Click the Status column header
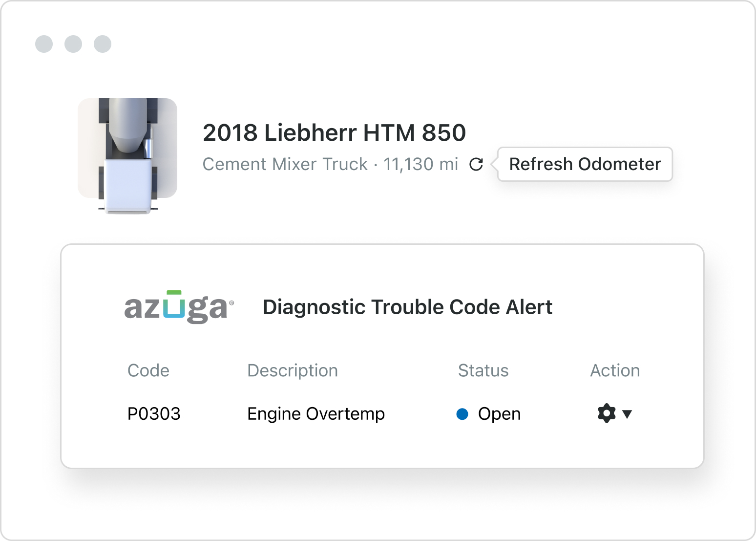This screenshot has height=541, width=756. pyautogui.click(x=483, y=370)
